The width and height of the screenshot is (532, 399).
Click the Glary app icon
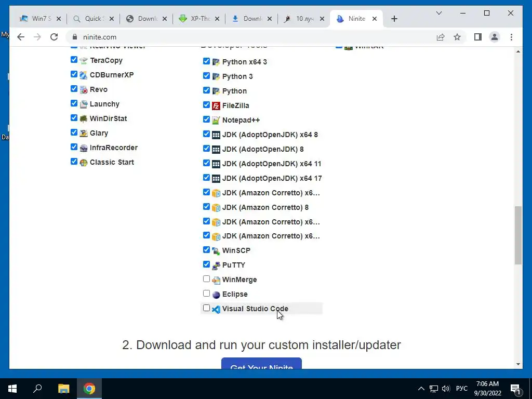(84, 134)
